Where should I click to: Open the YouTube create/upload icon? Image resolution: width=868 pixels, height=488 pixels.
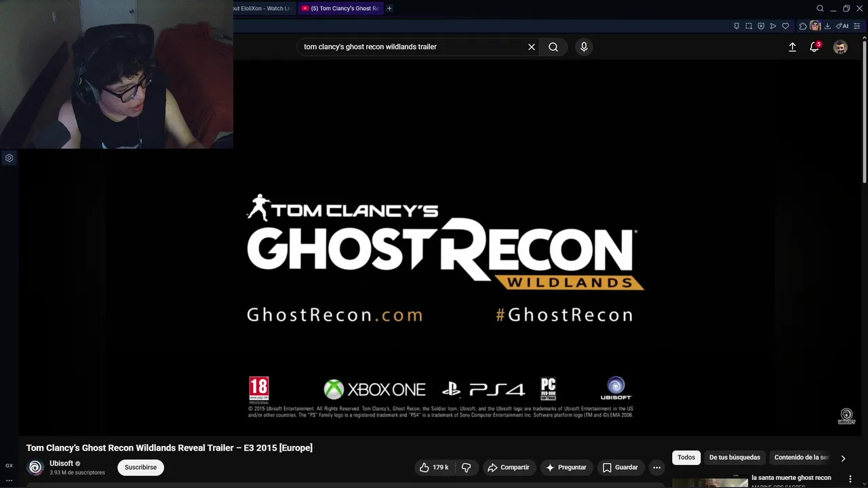[x=792, y=47]
